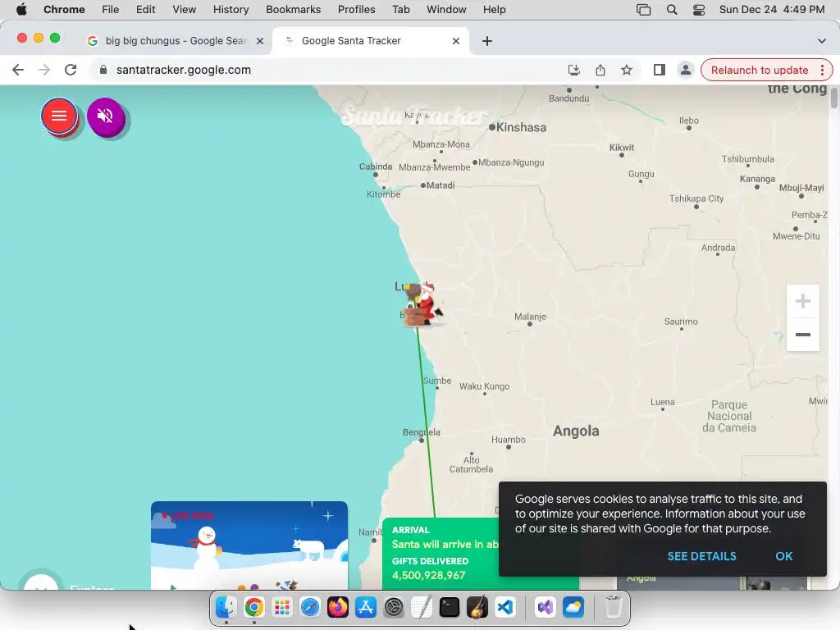840x630 pixels.
Task: Open Launchpad from the dock
Action: [282, 608]
